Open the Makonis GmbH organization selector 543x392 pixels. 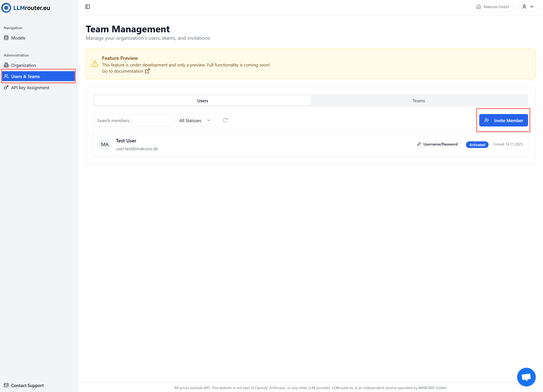(x=492, y=7)
